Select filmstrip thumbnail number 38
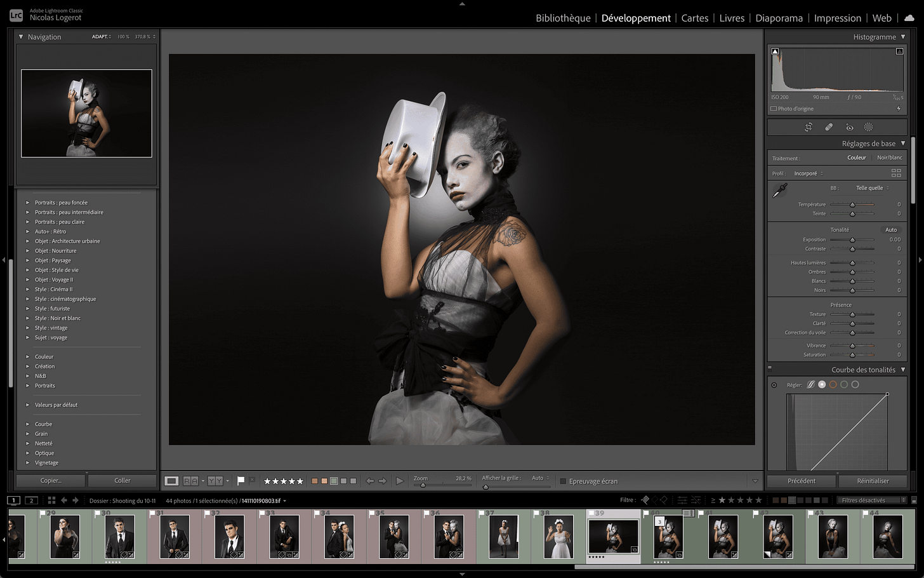This screenshot has height=578, width=924. click(559, 537)
